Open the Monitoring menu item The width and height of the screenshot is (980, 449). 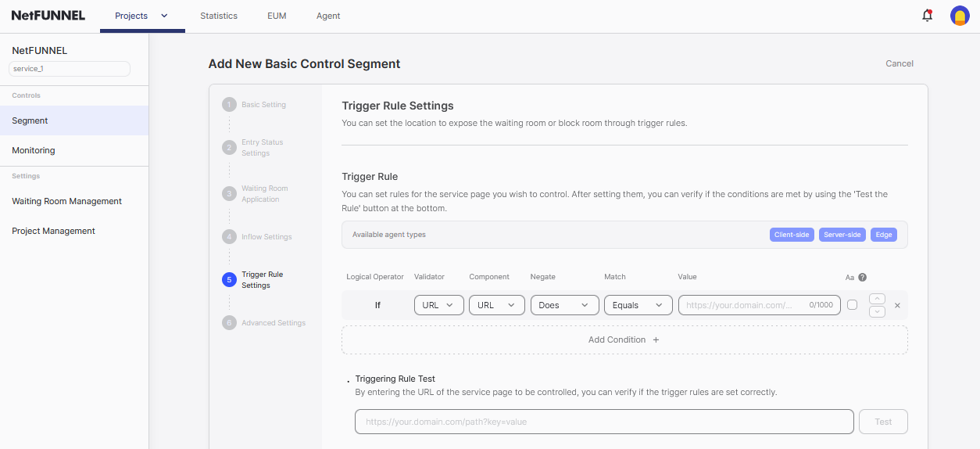pyautogui.click(x=34, y=150)
